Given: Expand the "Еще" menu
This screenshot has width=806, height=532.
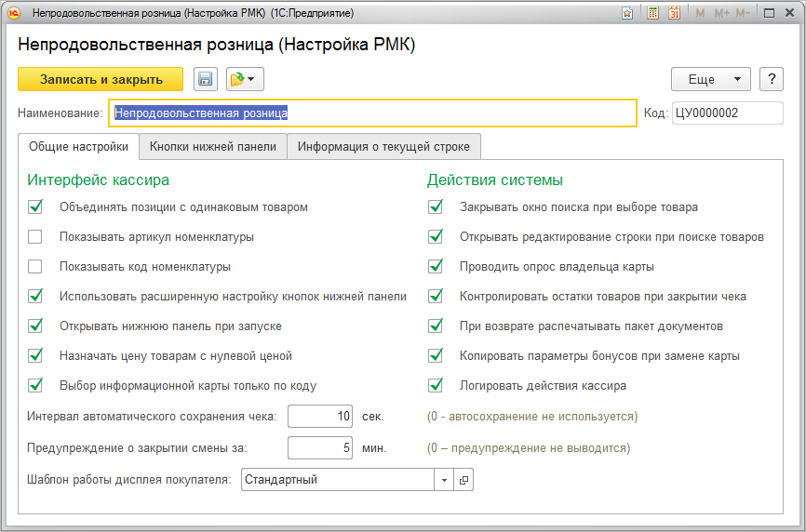Looking at the screenshot, I should click(x=710, y=80).
